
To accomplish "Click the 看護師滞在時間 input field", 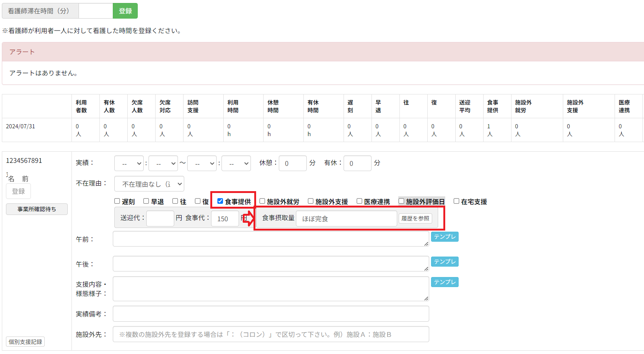I will point(96,11).
